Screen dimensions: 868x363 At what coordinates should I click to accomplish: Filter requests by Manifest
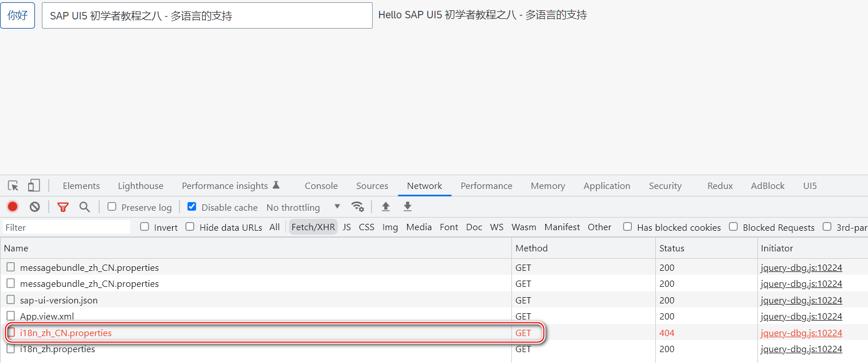562,227
